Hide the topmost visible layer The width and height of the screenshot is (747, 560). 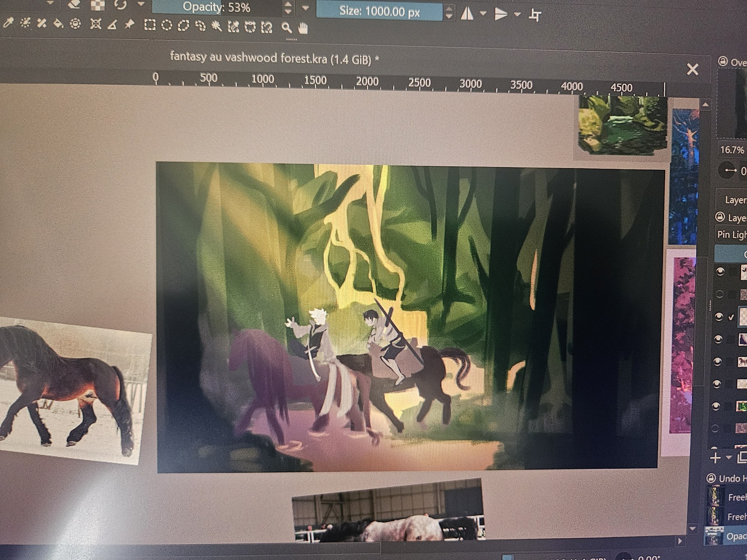click(720, 271)
